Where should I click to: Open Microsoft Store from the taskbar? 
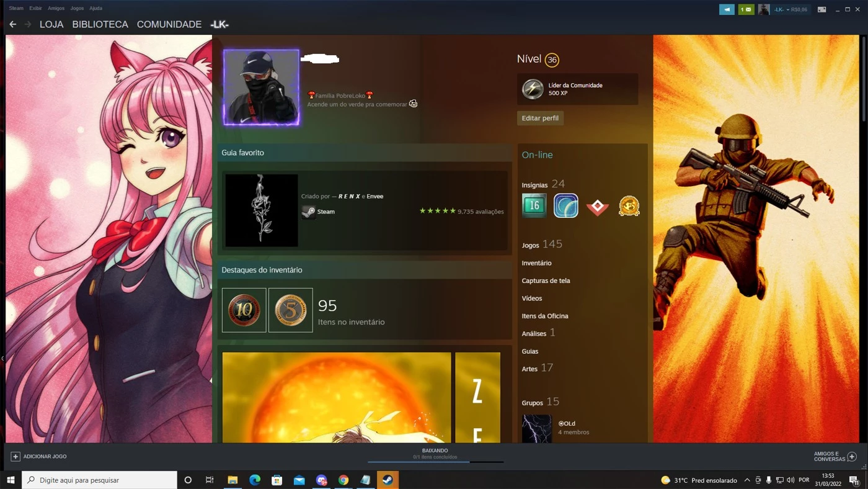[277, 480]
